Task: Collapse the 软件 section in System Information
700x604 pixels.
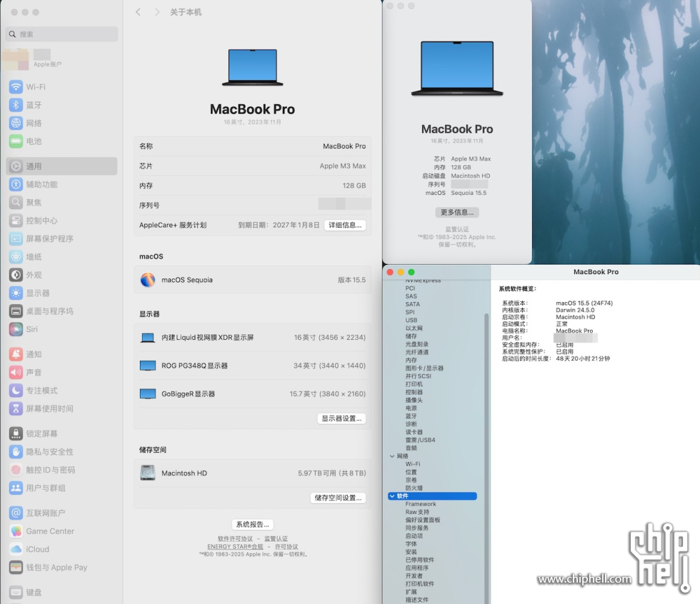Action: coord(392,496)
